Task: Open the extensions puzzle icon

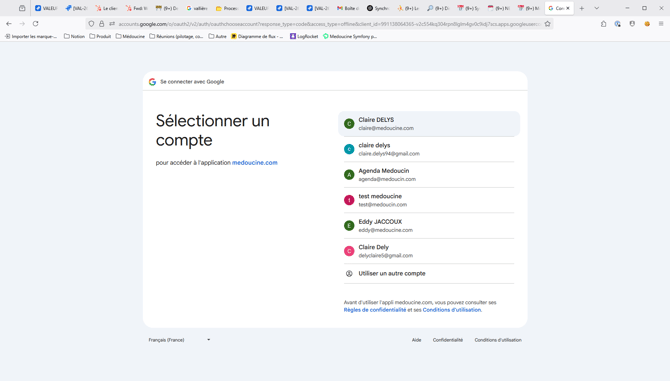Action: pyautogui.click(x=603, y=24)
